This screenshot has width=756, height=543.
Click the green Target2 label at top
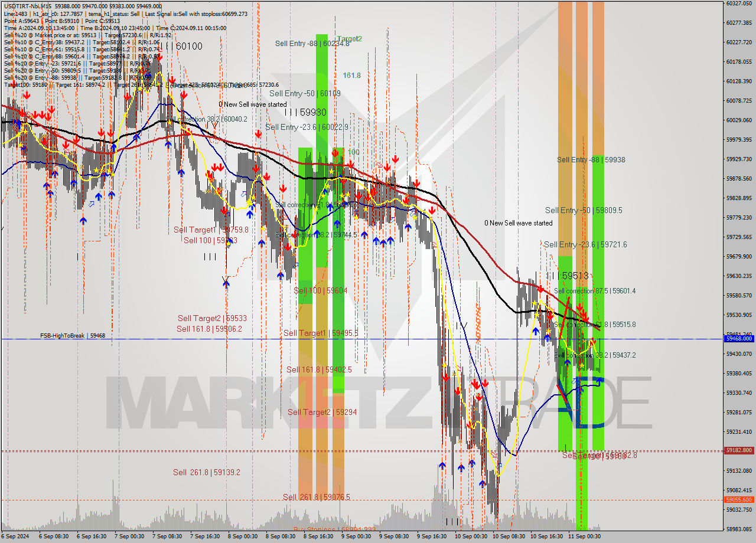coord(350,39)
